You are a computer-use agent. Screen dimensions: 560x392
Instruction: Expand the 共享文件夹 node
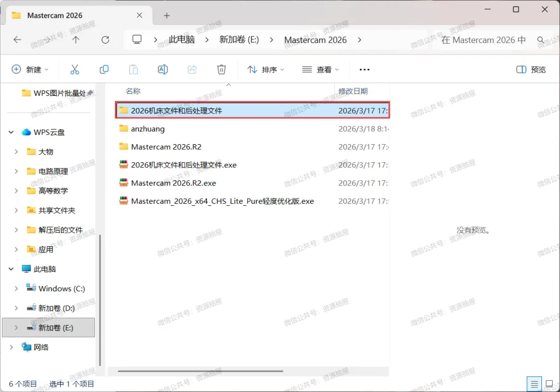16,211
